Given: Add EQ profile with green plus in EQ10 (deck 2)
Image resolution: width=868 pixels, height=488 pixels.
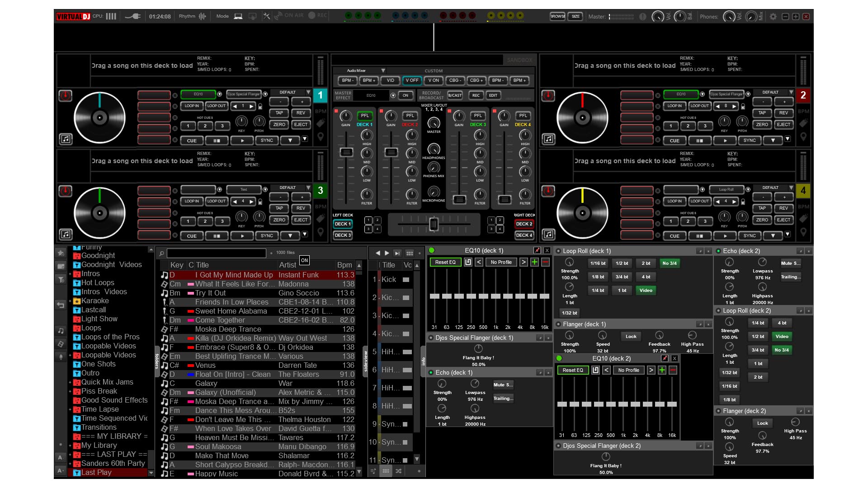Looking at the screenshot, I should 662,370.
